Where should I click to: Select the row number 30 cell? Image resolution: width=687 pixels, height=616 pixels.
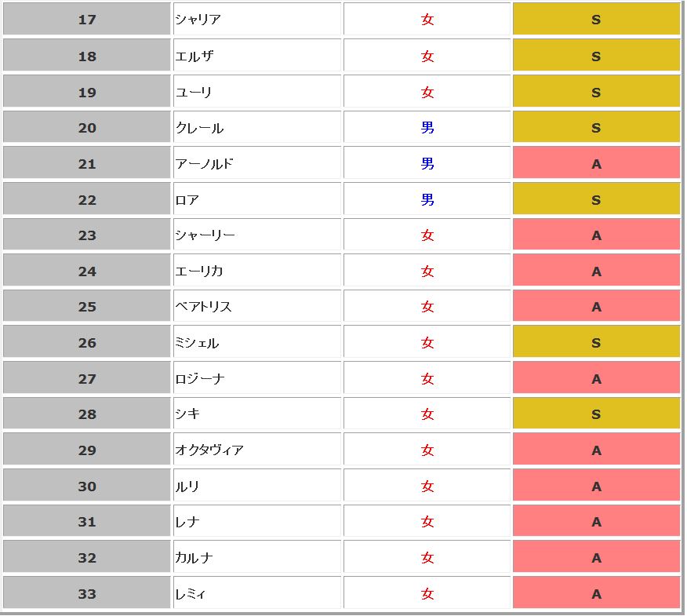point(87,486)
